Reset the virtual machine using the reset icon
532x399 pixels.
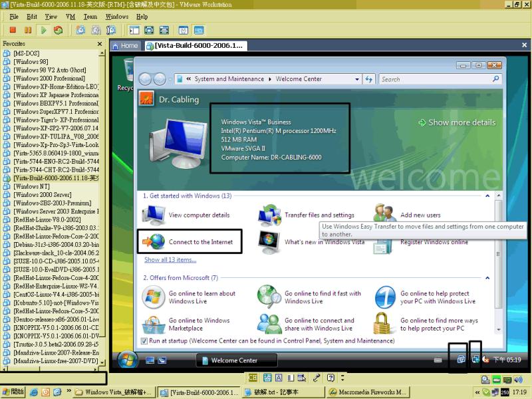pyautogui.click(x=59, y=30)
